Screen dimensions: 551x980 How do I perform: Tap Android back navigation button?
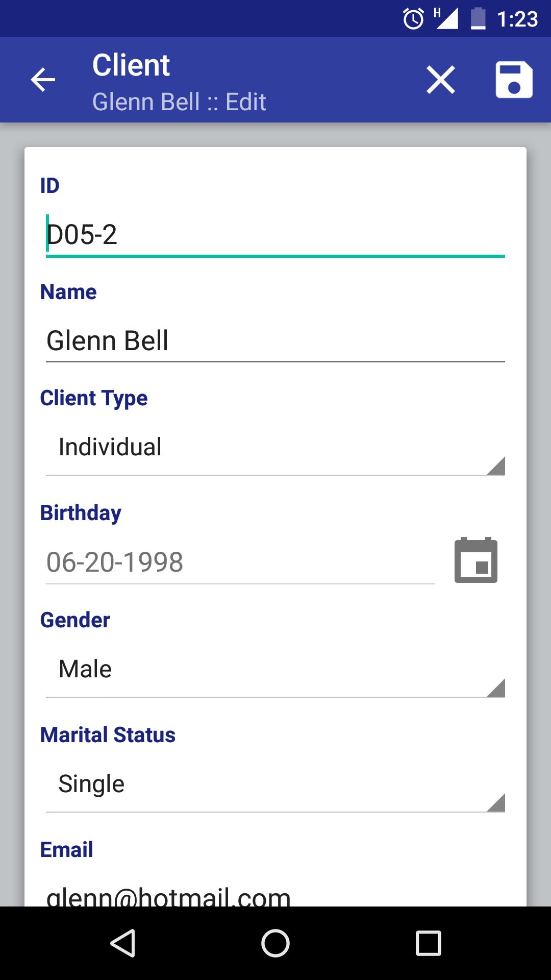pos(123,943)
